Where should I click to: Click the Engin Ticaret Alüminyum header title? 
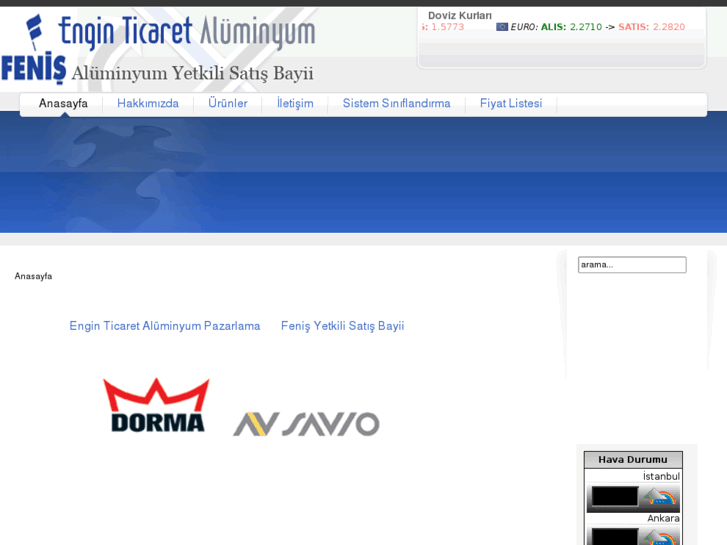[187, 32]
